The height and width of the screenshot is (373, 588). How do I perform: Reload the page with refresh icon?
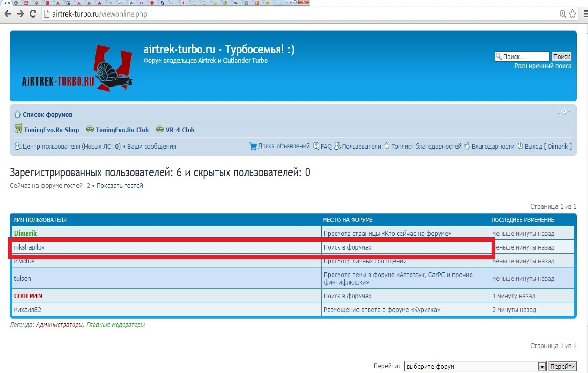pos(33,14)
